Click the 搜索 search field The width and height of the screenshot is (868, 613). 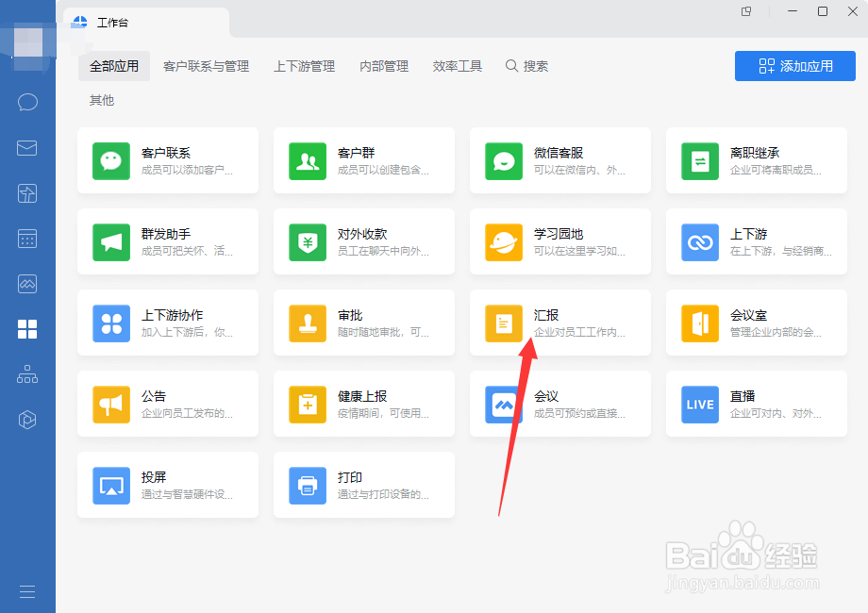tap(527, 66)
